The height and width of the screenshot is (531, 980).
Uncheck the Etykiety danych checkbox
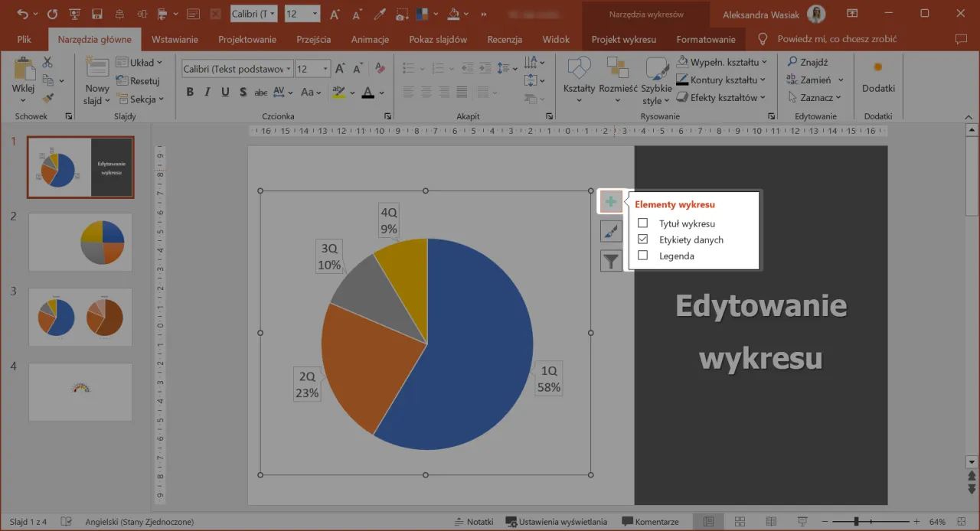point(642,239)
